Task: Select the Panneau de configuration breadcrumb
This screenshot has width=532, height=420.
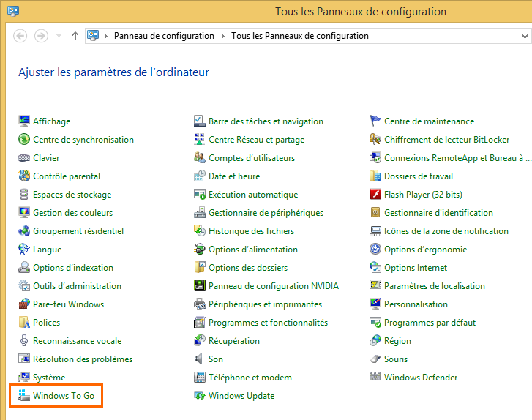Action: click(164, 36)
